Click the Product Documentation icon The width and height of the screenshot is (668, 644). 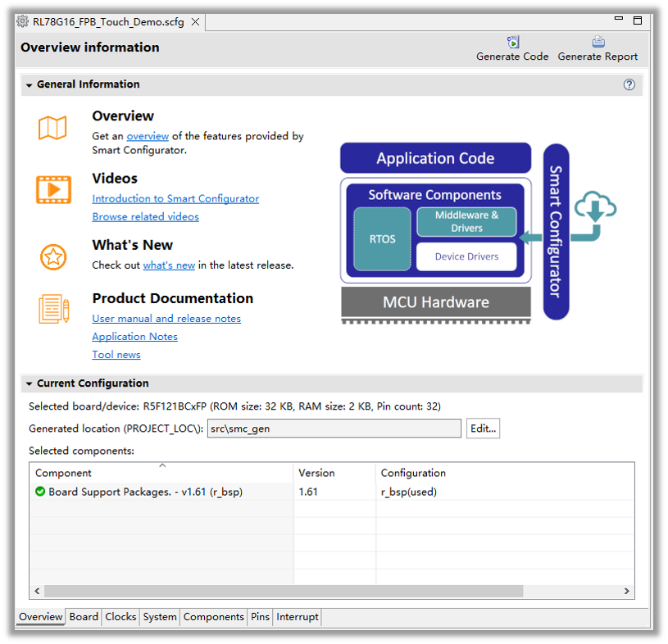53,309
